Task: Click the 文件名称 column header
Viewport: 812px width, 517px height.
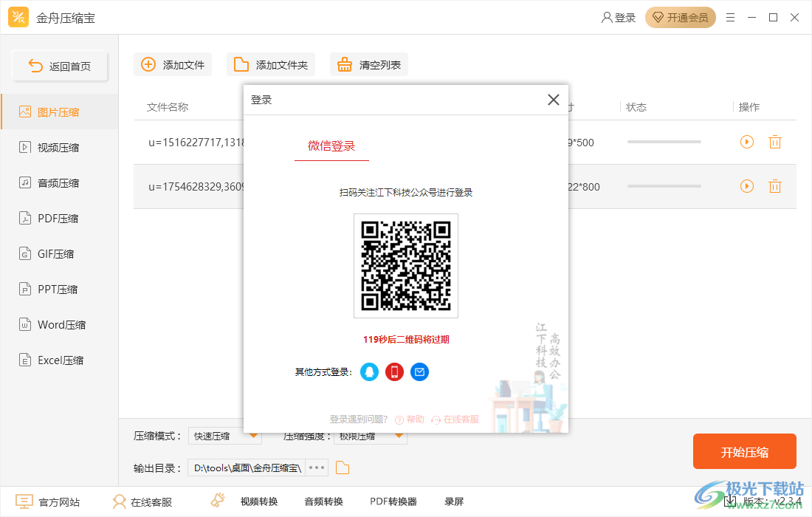Action: (168, 107)
